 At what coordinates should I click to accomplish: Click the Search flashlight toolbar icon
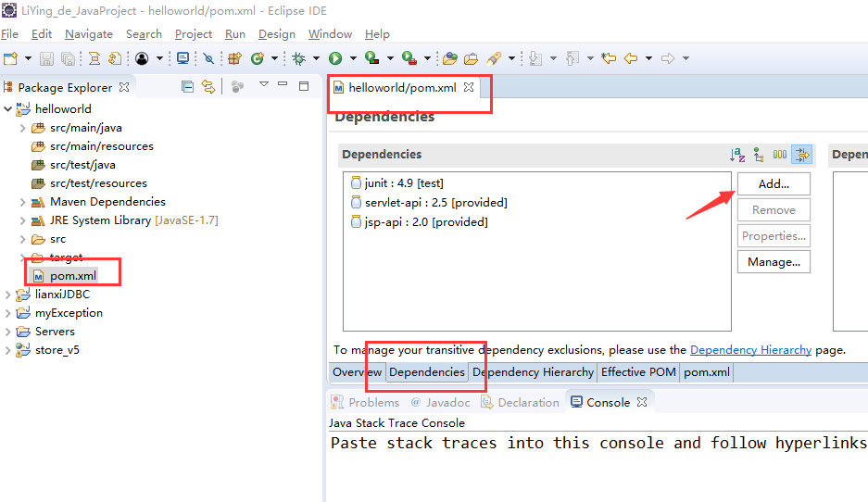click(x=493, y=58)
